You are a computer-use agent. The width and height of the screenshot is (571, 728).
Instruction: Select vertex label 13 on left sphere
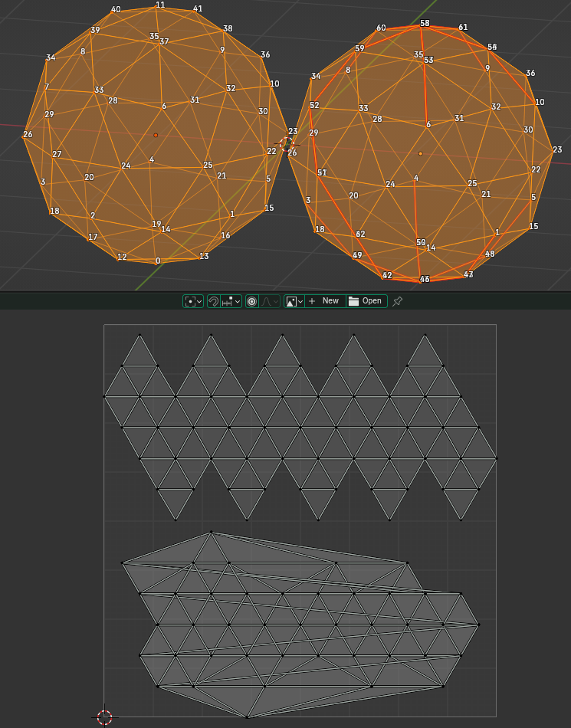coord(204,256)
